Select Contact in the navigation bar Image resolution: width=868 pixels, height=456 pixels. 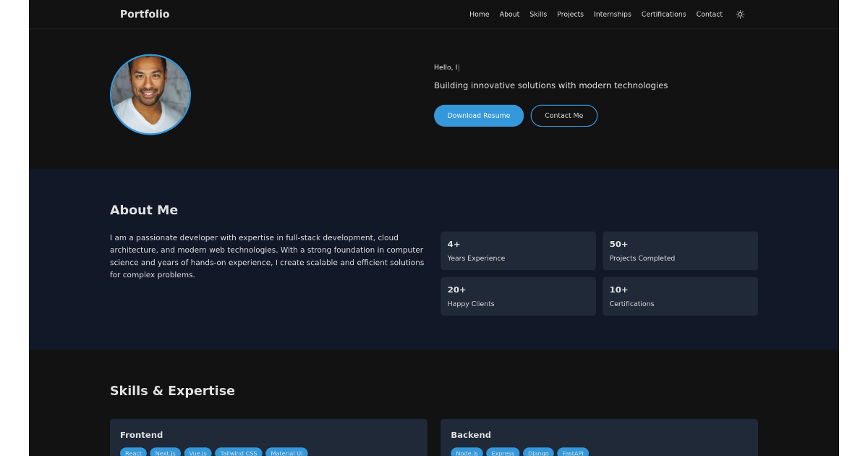709,14
